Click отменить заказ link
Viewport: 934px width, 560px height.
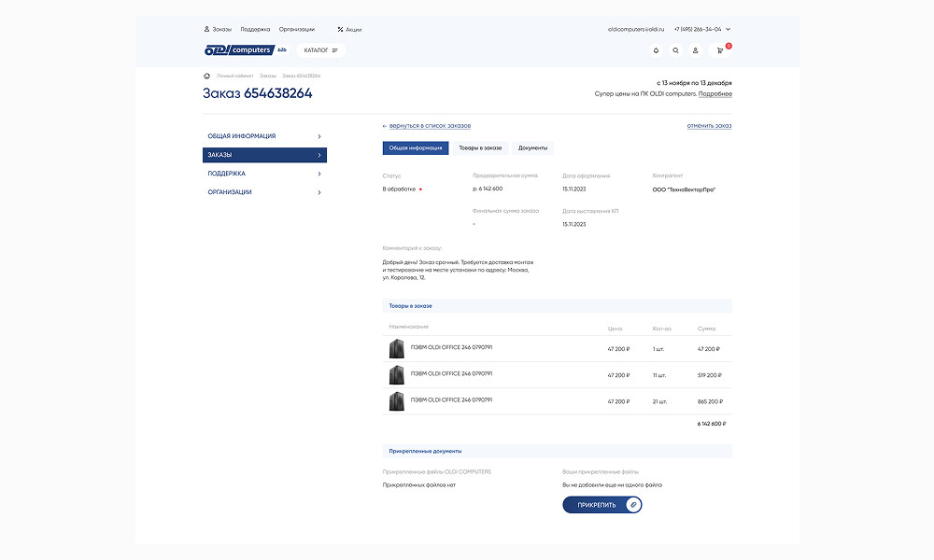[709, 126]
